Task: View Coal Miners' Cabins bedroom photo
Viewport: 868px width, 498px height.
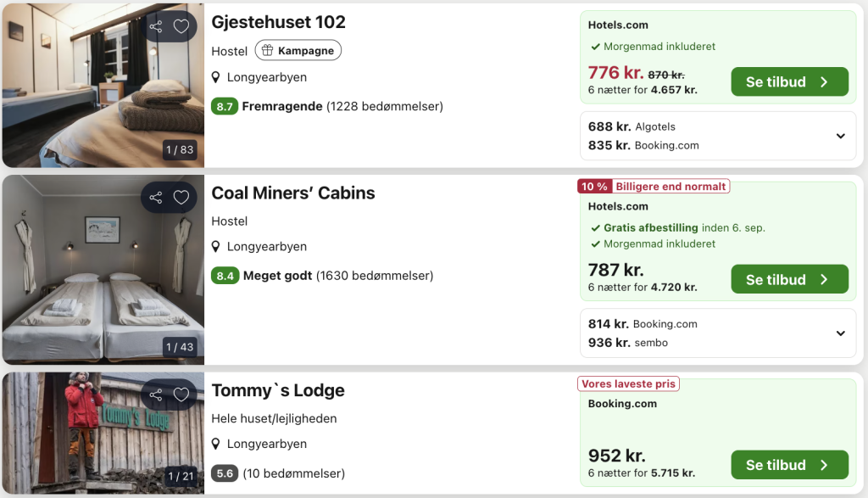Action: [x=103, y=270]
